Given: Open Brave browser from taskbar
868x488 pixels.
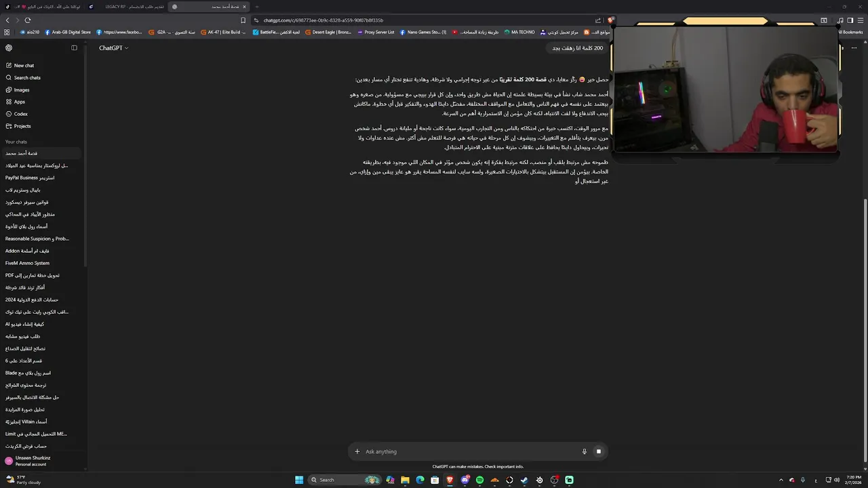Looking at the screenshot, I should click(x=450, y=480).
